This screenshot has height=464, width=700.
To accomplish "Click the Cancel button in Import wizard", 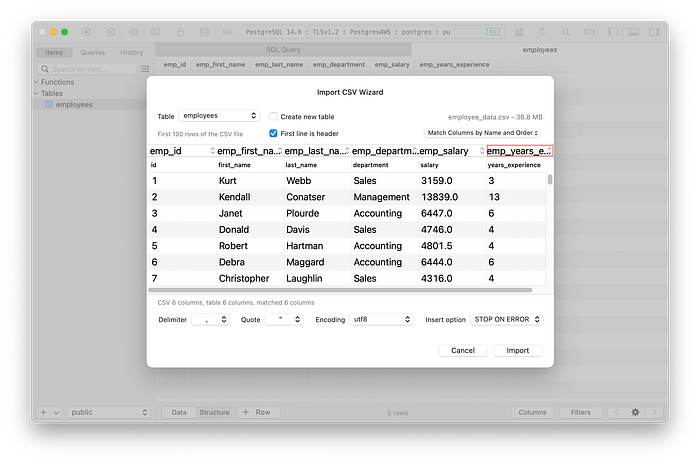I will point(462,351).
